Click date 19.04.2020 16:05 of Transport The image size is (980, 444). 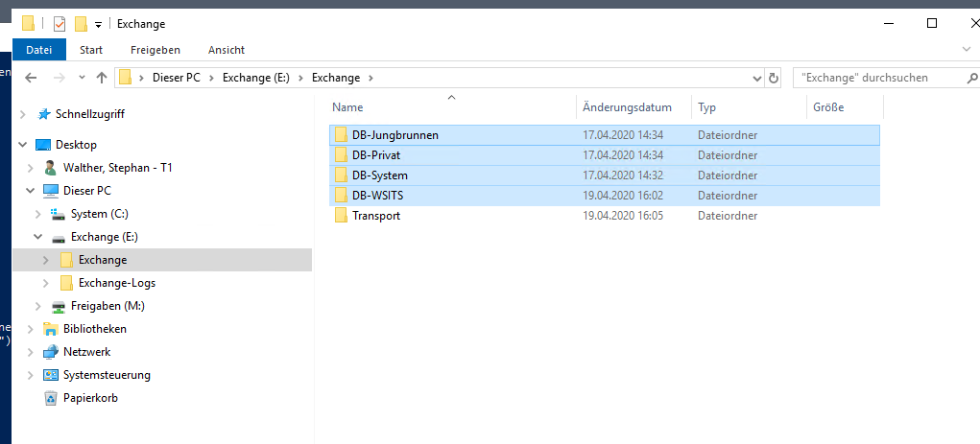coord(623,216)
